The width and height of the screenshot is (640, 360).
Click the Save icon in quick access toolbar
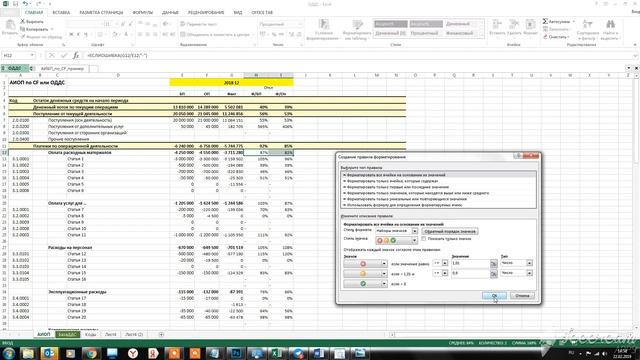tap(15, 4)
